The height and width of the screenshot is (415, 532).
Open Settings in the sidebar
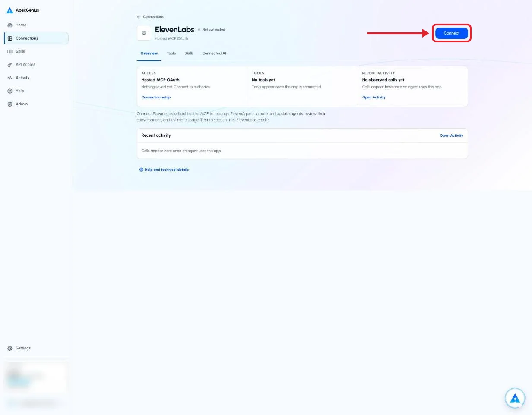[36, 348]
